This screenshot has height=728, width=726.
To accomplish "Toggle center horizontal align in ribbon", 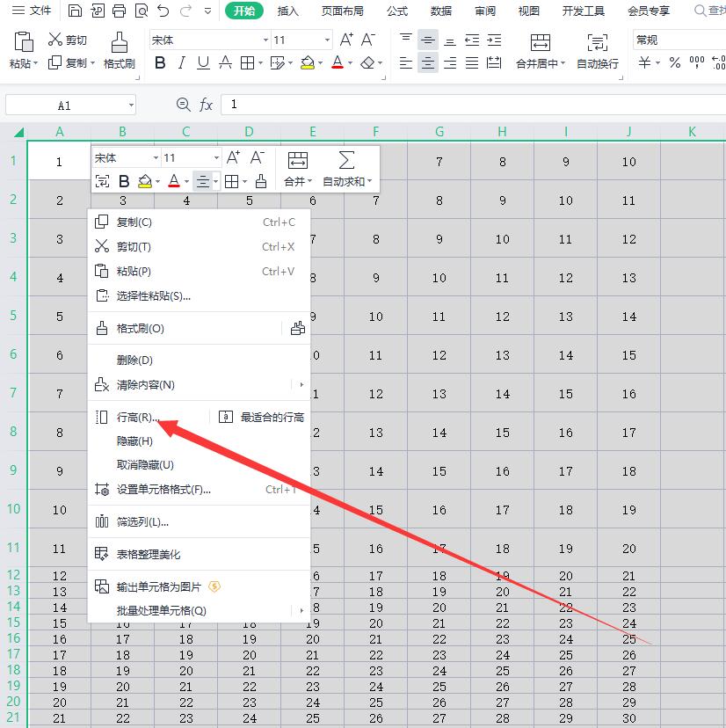I will click(427, 62).
